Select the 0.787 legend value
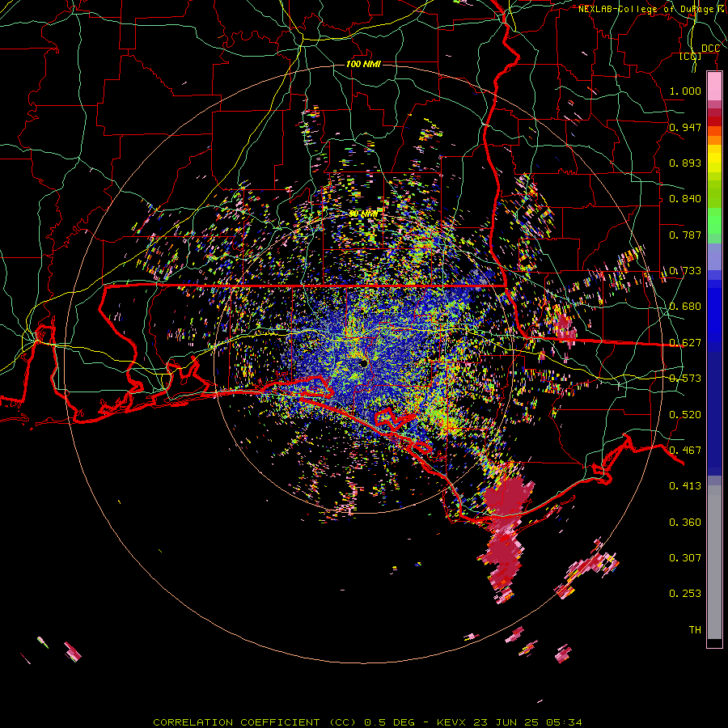Screen dimensions: 728x728 (685, 235)
